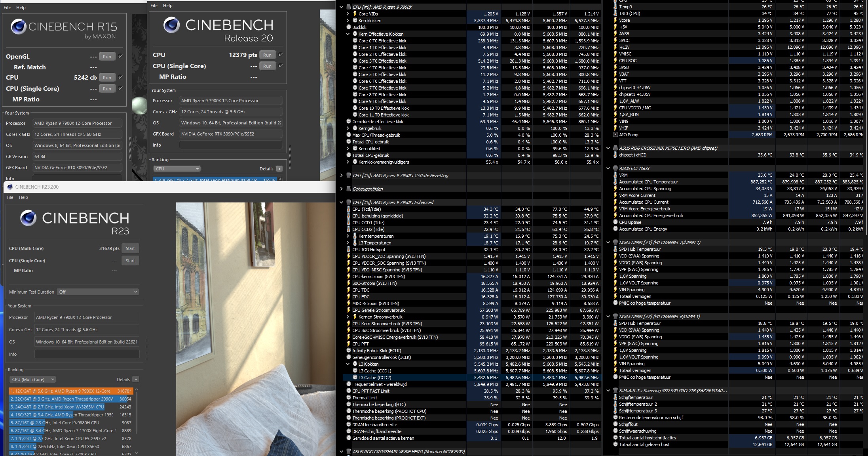Expand the Core VIDs sensor row
Screen dimensions: 868x456
click(x=348, y=14)
